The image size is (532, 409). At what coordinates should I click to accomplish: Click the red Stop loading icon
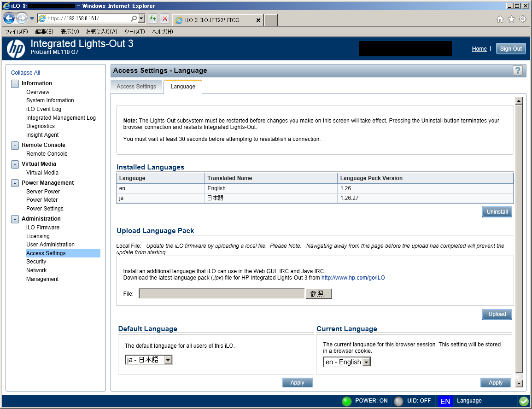pos(165,18)
